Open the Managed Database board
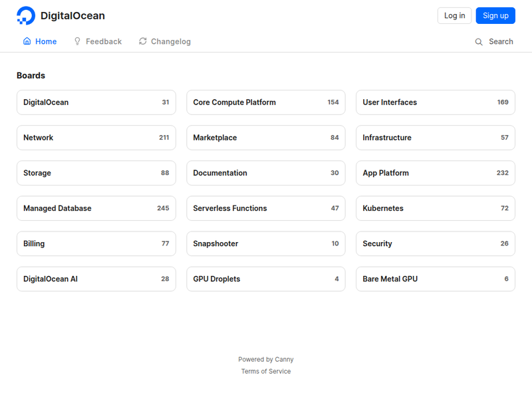532x399 pixels. click(x=96, y=208)
